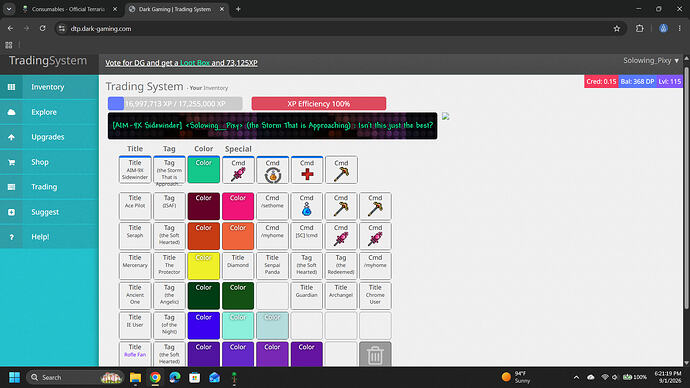The height and width of the screenshot is (388, 690).
Task: Open the Help! page
Action: [x=49, y=237]
